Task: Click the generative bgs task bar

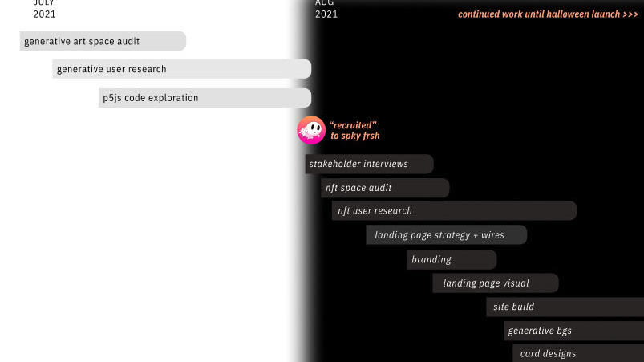Action: click(574, 331)
